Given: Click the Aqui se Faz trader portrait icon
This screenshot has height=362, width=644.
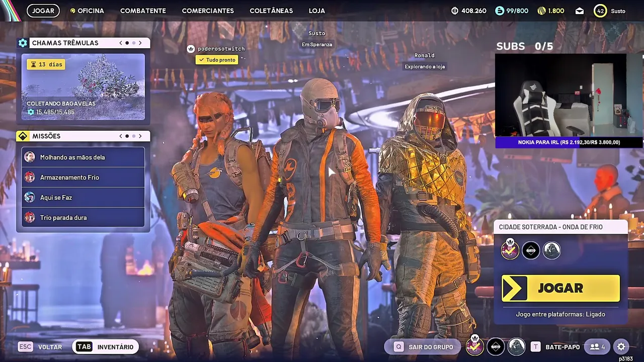Looking at the screenshot, I should 30,197.
